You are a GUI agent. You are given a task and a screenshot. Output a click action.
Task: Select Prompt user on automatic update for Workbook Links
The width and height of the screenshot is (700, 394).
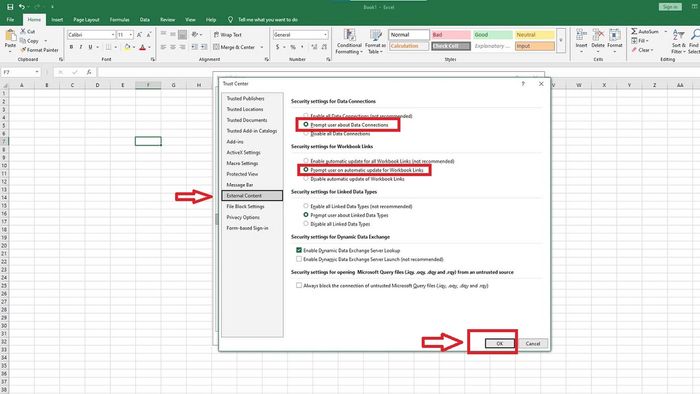coord(306,170)
